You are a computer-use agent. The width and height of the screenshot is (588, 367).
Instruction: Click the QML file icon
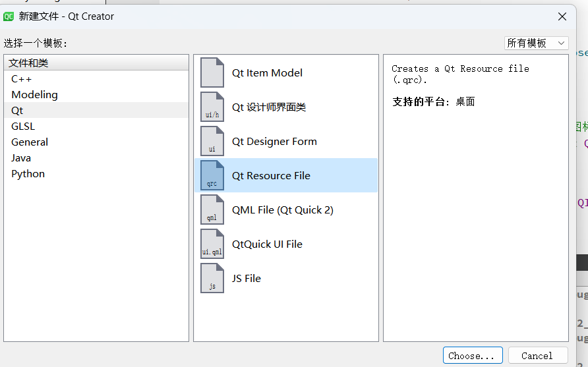[x=212, y=210]
